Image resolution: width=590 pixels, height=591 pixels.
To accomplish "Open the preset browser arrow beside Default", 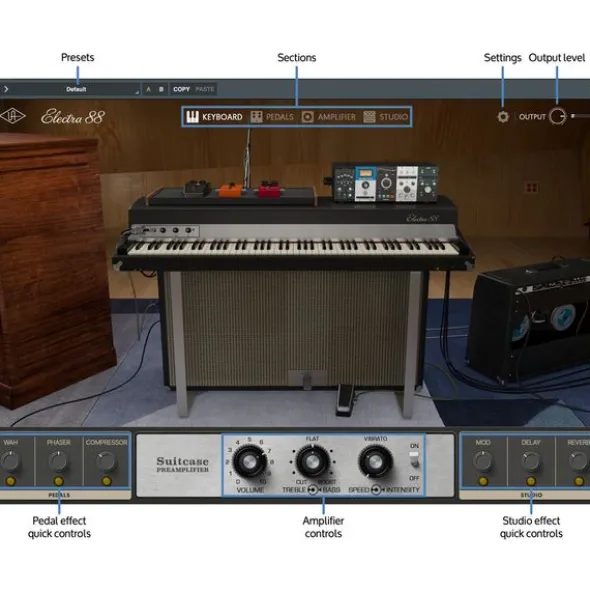I will 6,89.
